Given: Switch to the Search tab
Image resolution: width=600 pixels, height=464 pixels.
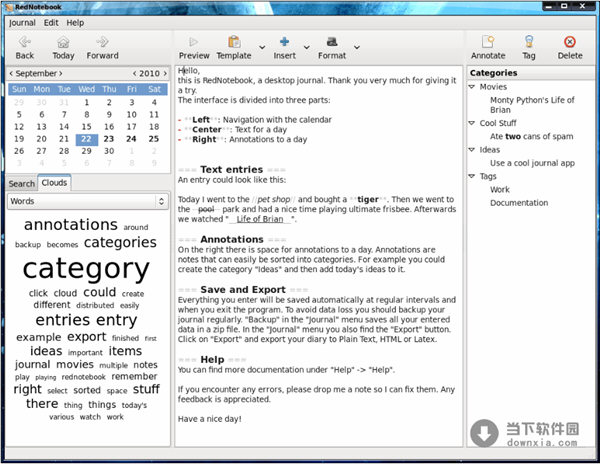Looking at the screenshot, I should coord(22,184).
